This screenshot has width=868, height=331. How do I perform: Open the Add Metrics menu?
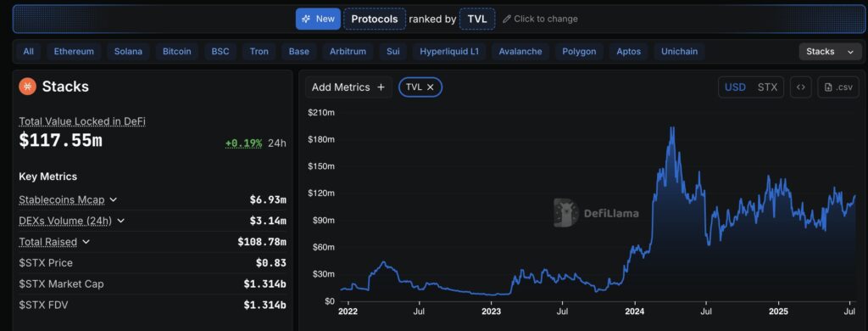pyautogui.click(x=348, y=87)
